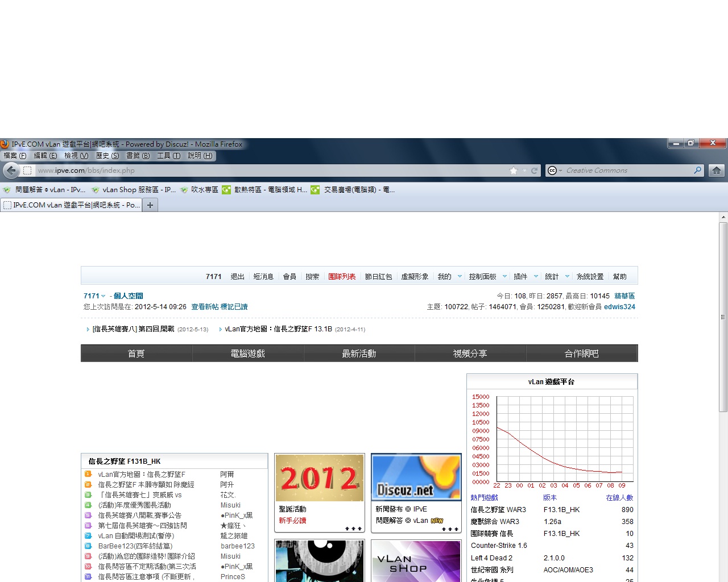Viewport: 728px width, 582px height.
Task: Open the 搜索 search link
Action: [x=312, y=277]
